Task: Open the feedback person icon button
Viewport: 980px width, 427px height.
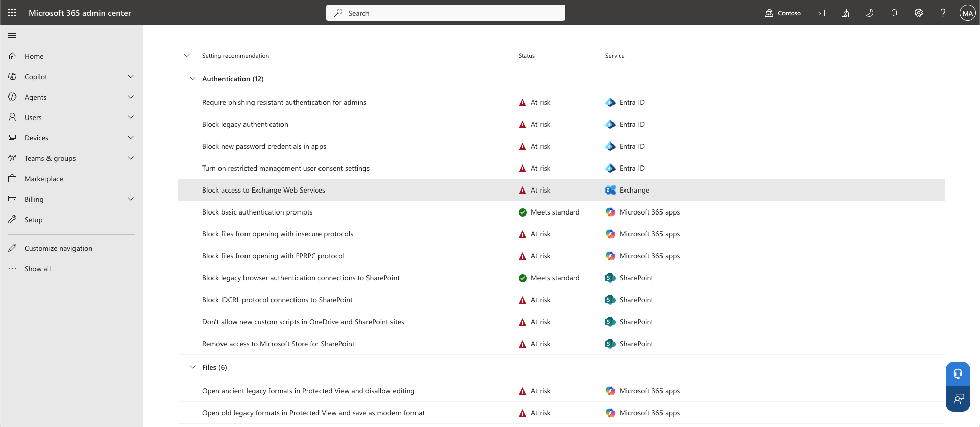Action: tap(958, 399)
